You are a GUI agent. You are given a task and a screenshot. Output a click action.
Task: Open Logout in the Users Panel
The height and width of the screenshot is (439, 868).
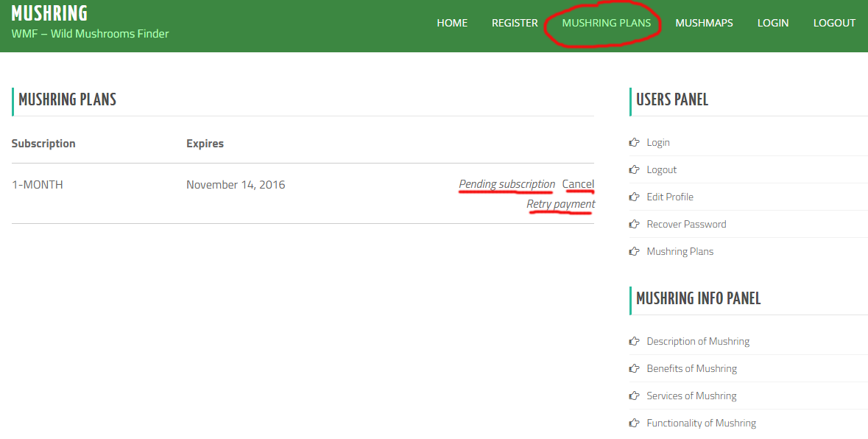point(662,169)
